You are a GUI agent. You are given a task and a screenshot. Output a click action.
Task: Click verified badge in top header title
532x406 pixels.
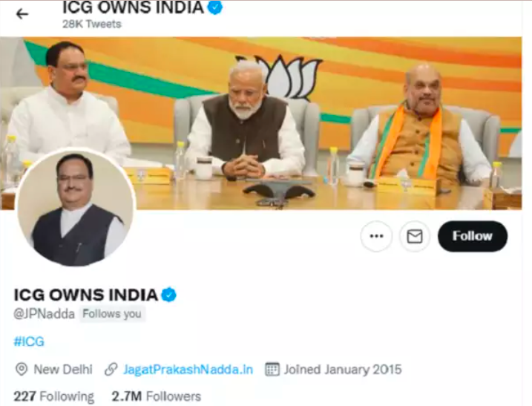click(214, 7)
